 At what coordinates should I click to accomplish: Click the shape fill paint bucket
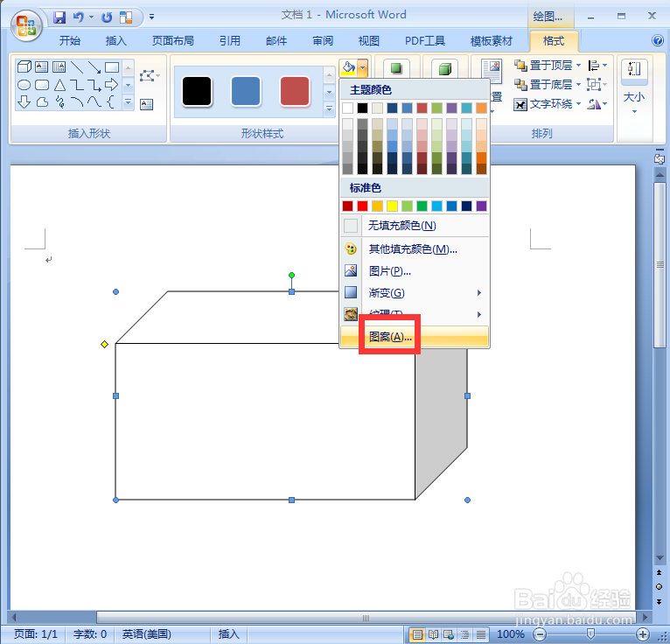point(348,67)
